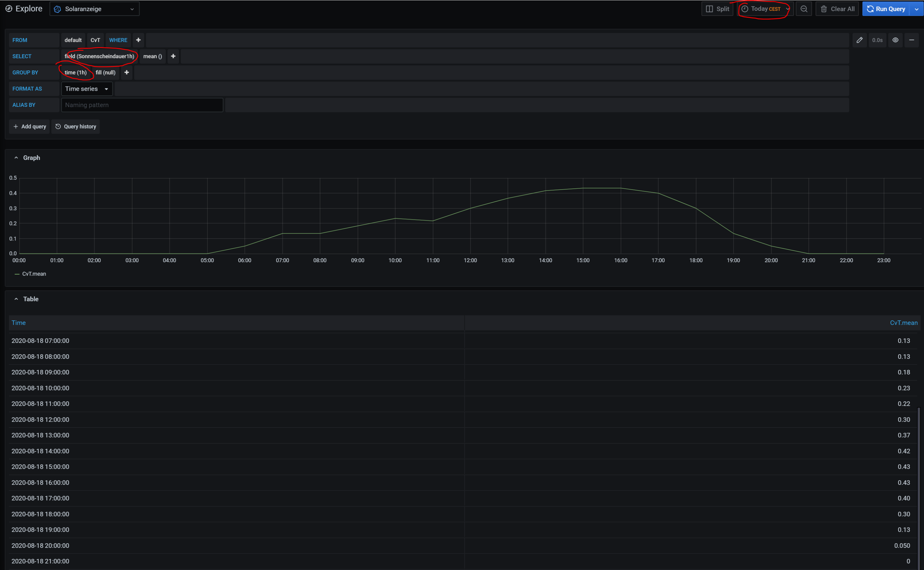The width and height of the screenshot is (924, 570).
Task: Click the Explore compass icon
Action: pyautogui.click(x=9, y=9)
